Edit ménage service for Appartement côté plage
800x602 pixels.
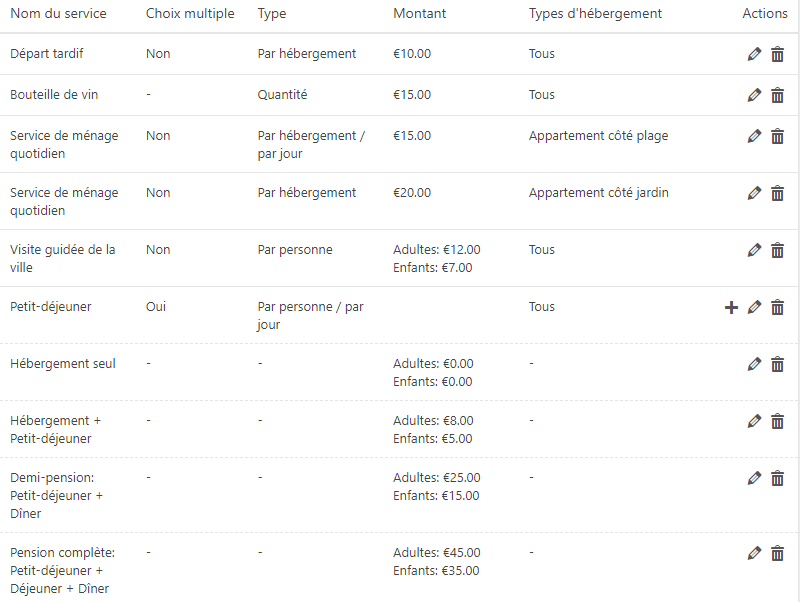754,136
